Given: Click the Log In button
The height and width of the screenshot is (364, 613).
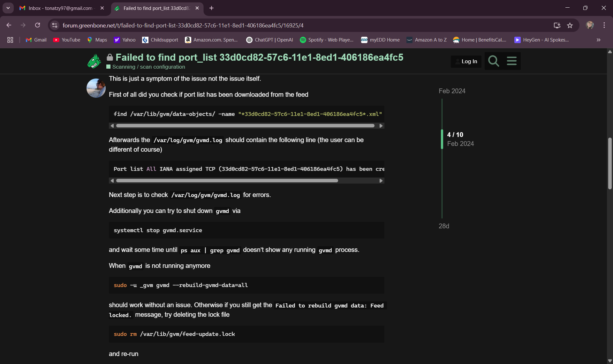Looking at the screenshot, I should [x=466, y=61].
